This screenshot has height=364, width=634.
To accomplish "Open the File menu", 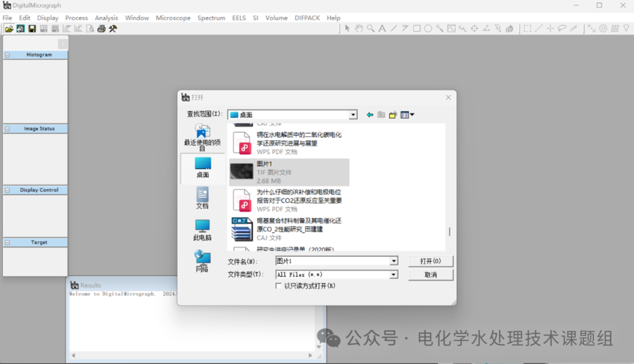I will (7, 18).
